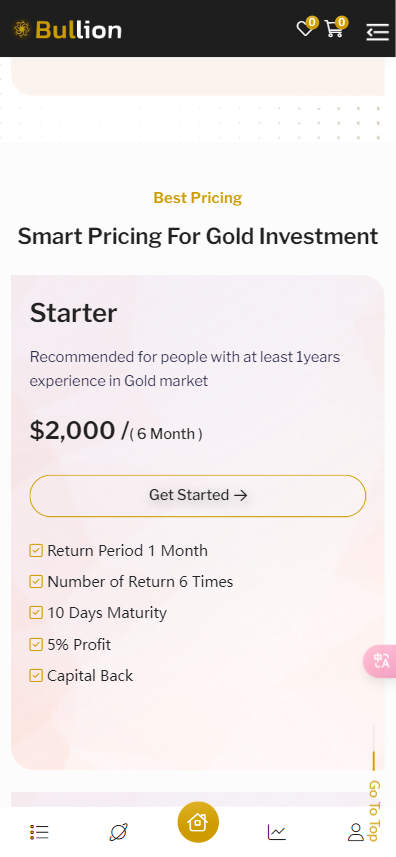Viewport: 396px width, 857px height.
Task: Tap the planet icon in bottom bar
Action: (x=119, y=832)
